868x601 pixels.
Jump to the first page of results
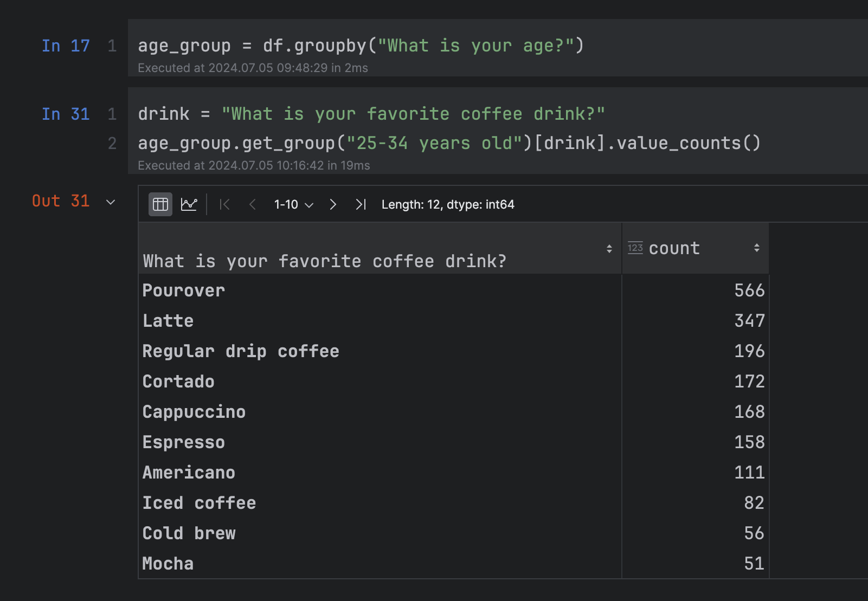point(224,204)
